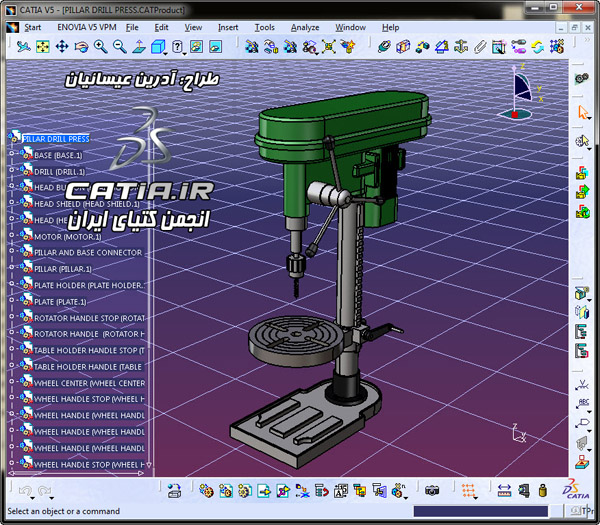Screen dimensions: 600x525
Task: Click Fit All In view icon
Action: point(42,47)
